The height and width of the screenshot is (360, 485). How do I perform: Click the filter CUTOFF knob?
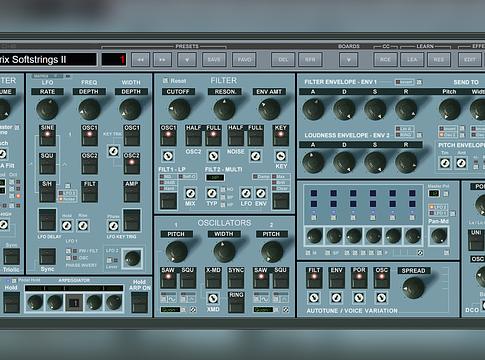tap(179, 109)
